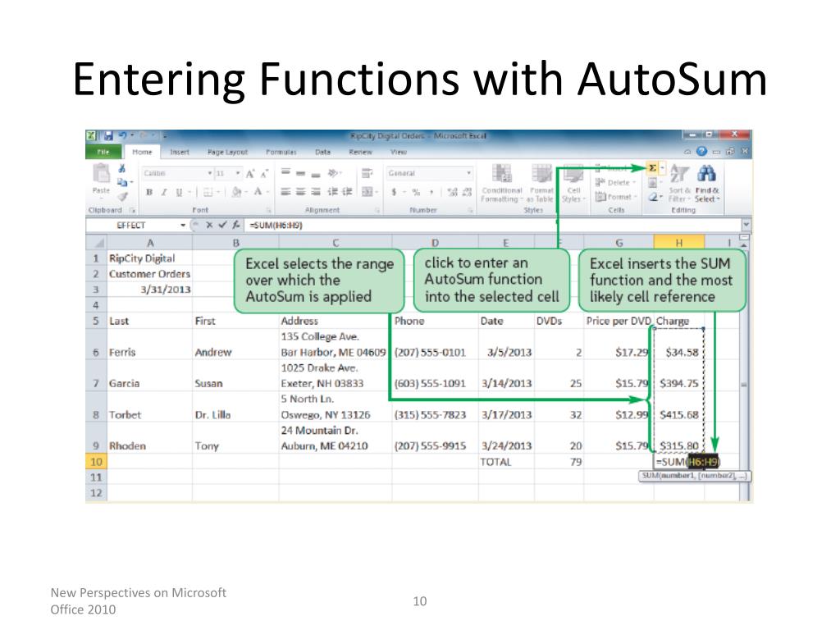Click the Decrease Indent icon
This screenshot has height=630, width=840.
point(333,192)
